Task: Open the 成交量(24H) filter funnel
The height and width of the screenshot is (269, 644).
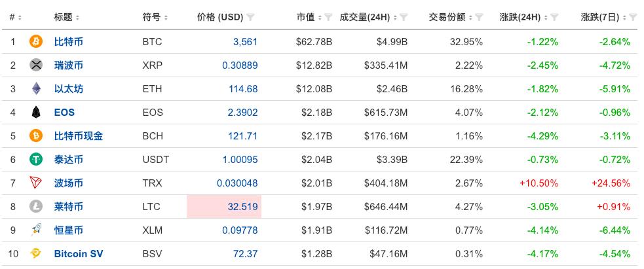Action: click(x=404, y=17)
